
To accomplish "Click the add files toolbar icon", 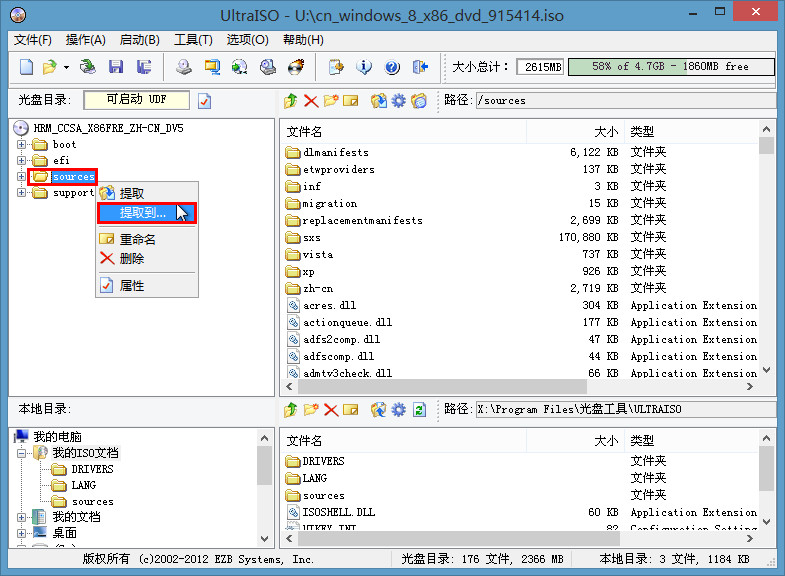I will (336, 67).
